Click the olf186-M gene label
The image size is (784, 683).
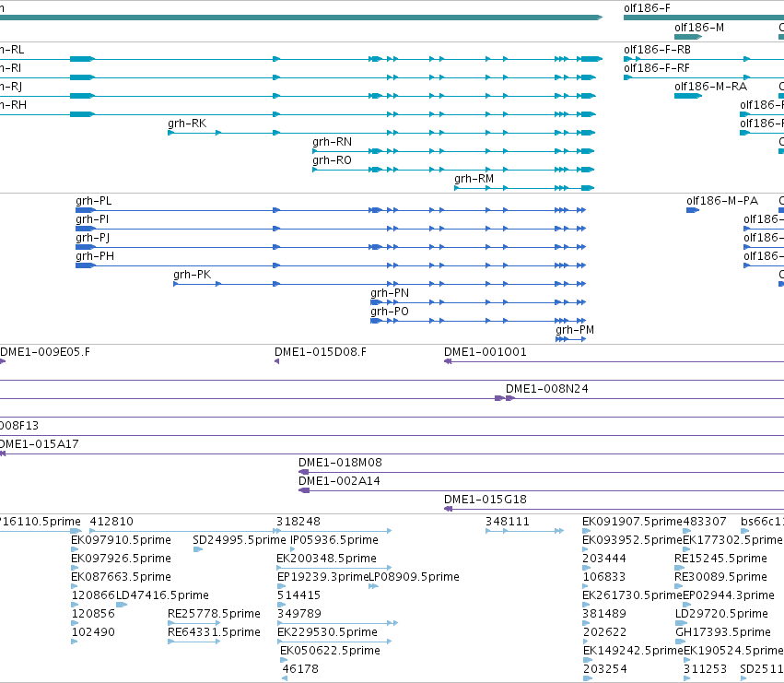click(x=699, y=28)
